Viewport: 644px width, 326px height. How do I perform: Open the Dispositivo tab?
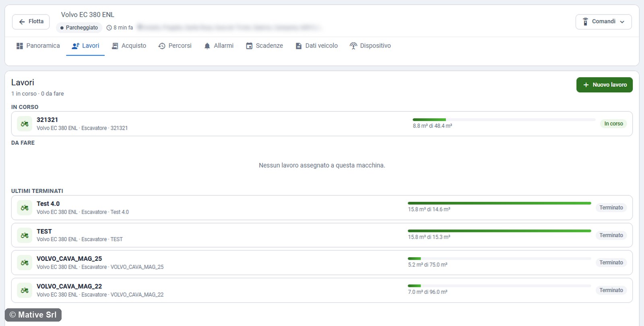pyautogui.click(x=370, y=46)
